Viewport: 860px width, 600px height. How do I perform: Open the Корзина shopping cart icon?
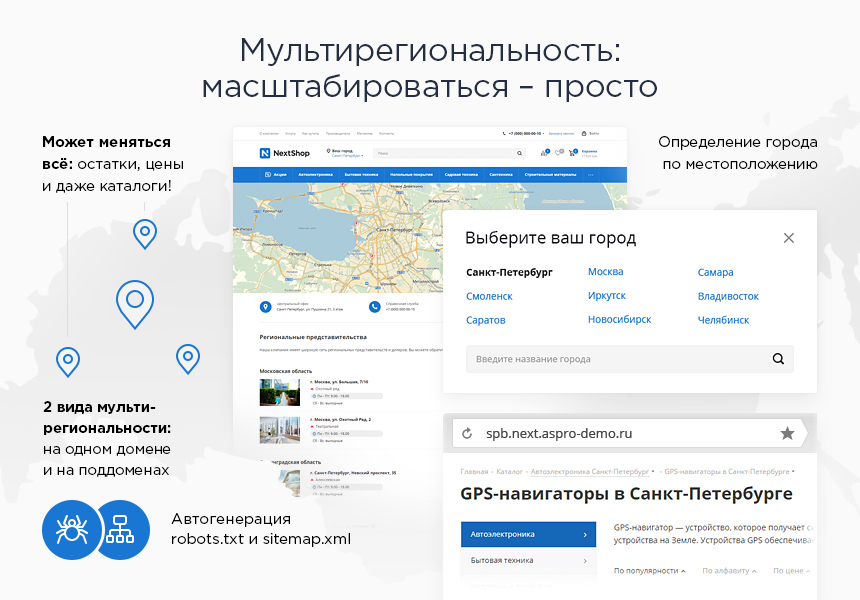572,153
